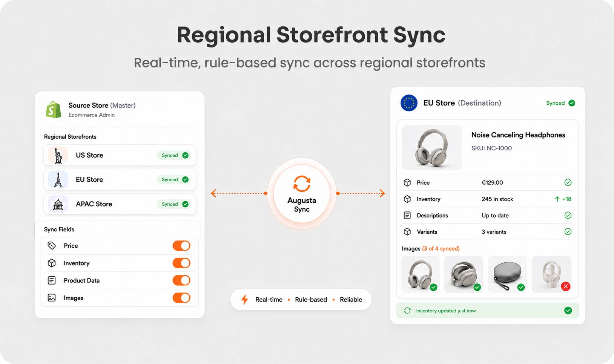614x364 pixels.
Task: Select the EU Store storefront row
Action: pyautogui.click(x=120, y=179)
